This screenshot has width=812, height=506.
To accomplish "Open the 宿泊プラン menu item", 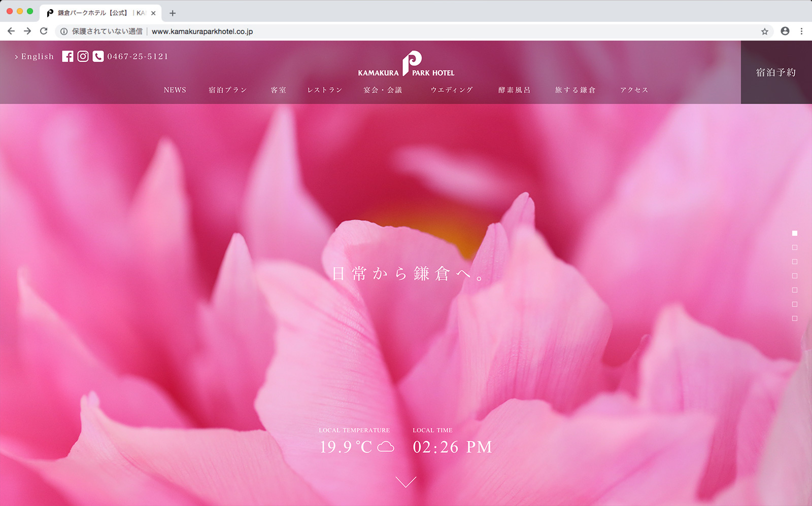I will pyautogui.click(x=228, y=90).
